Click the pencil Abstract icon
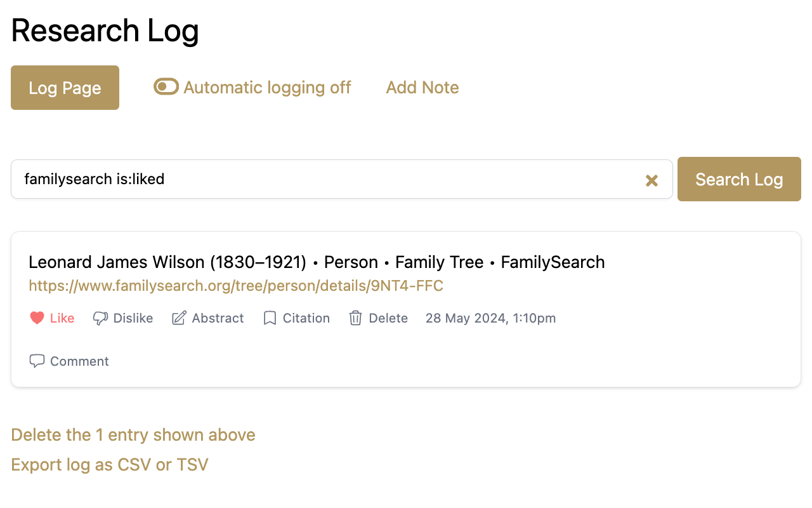The image size is (812, 508). pyautogui.click(x=179, y=318)
